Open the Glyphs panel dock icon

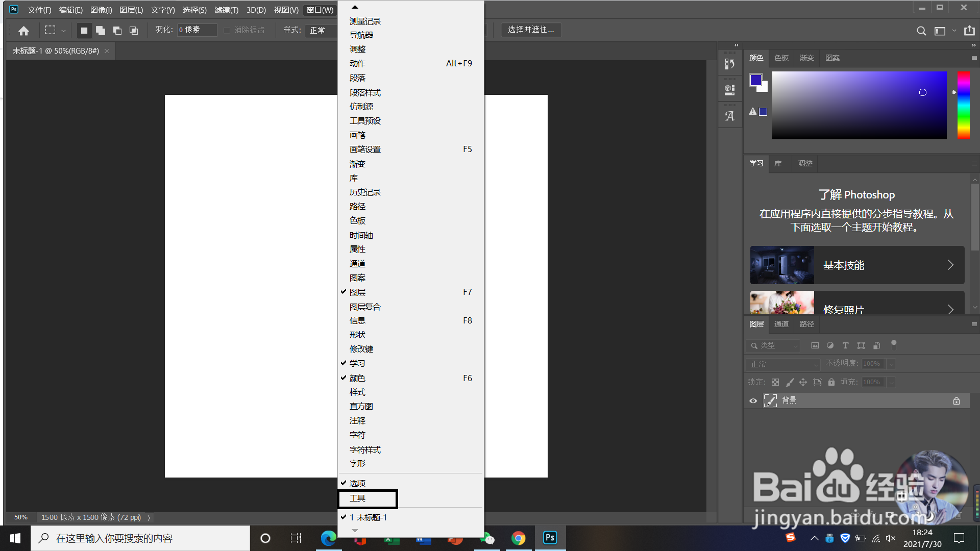click(x=730, y=116)
